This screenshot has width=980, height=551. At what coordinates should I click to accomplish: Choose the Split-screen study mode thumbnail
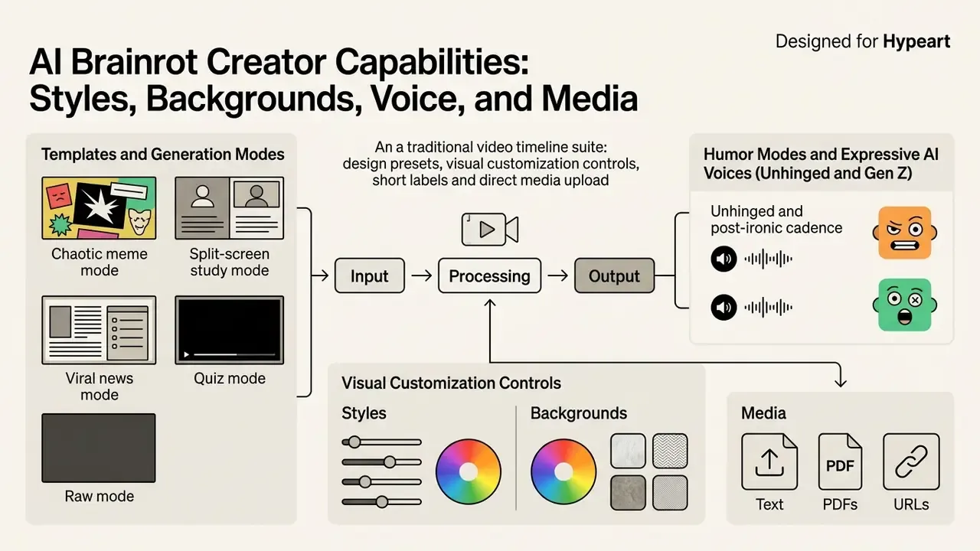229,208
